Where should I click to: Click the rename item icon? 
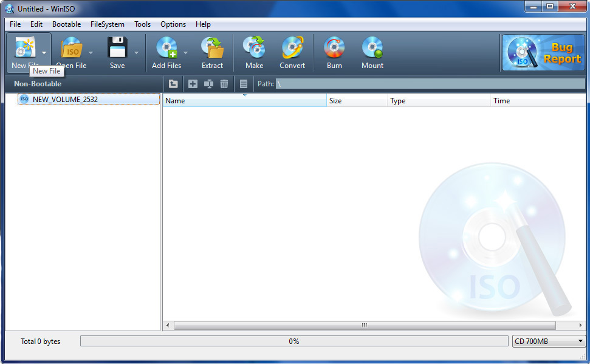click(x=208, y=84)
